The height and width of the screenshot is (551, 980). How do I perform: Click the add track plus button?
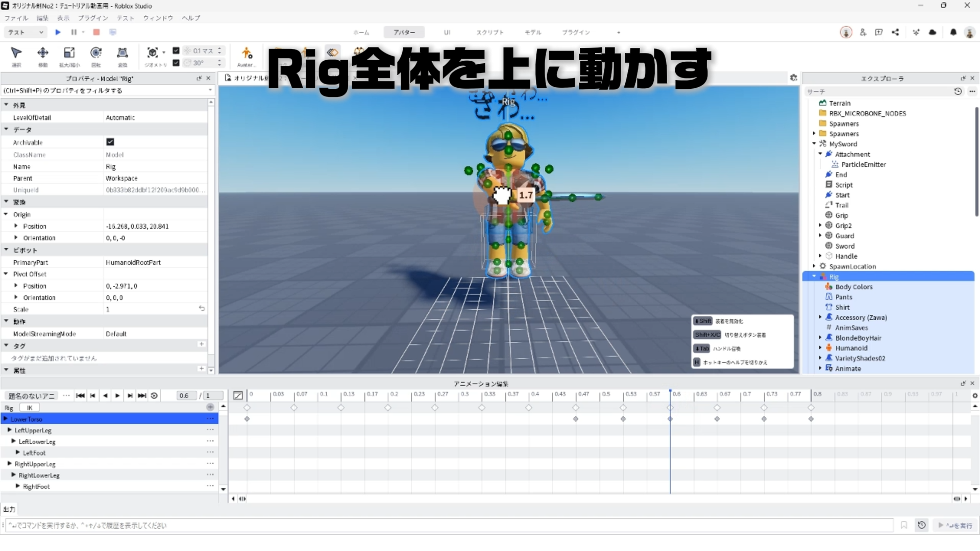(x=210, y=407)
